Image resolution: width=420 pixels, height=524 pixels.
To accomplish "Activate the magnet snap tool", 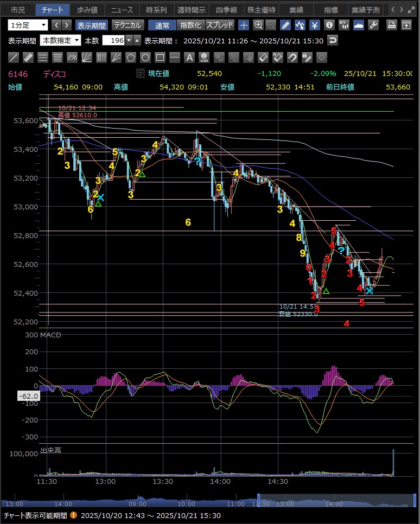I will click(292, 57).
